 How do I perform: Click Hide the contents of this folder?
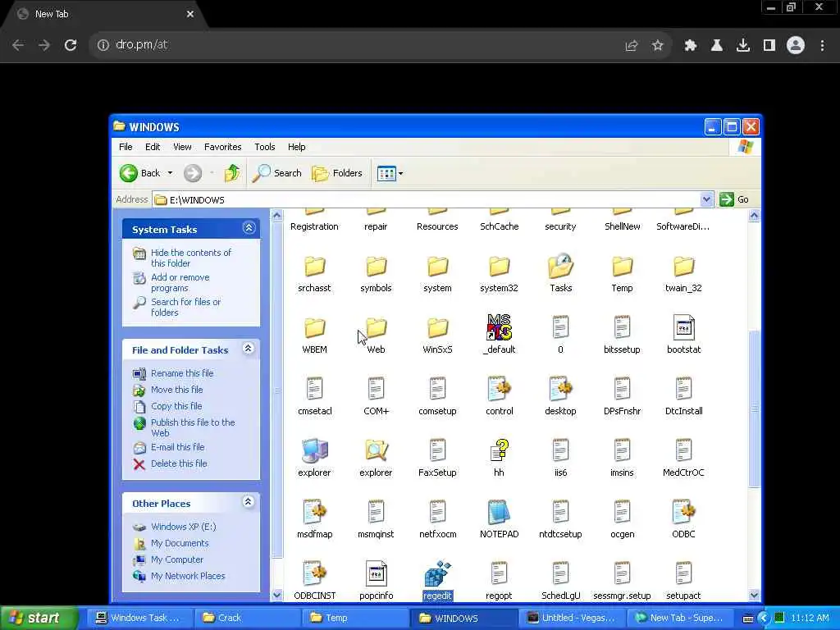(x=190, y=258)
